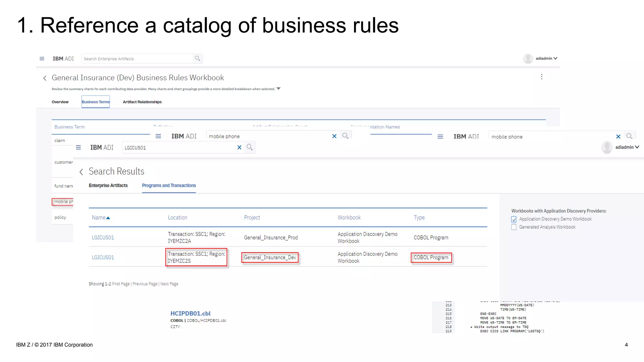Clear the LGICUS01 search text

(x=239, y=147)
